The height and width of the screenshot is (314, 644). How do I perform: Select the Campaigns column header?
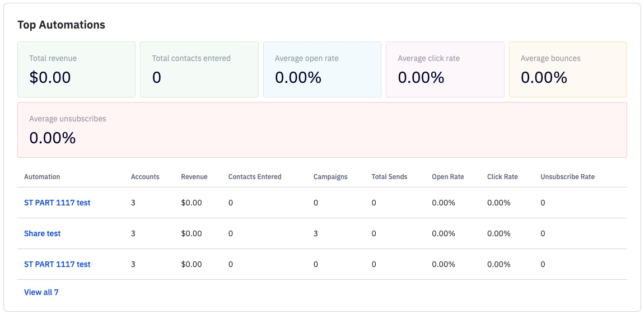tap(330, 177)
